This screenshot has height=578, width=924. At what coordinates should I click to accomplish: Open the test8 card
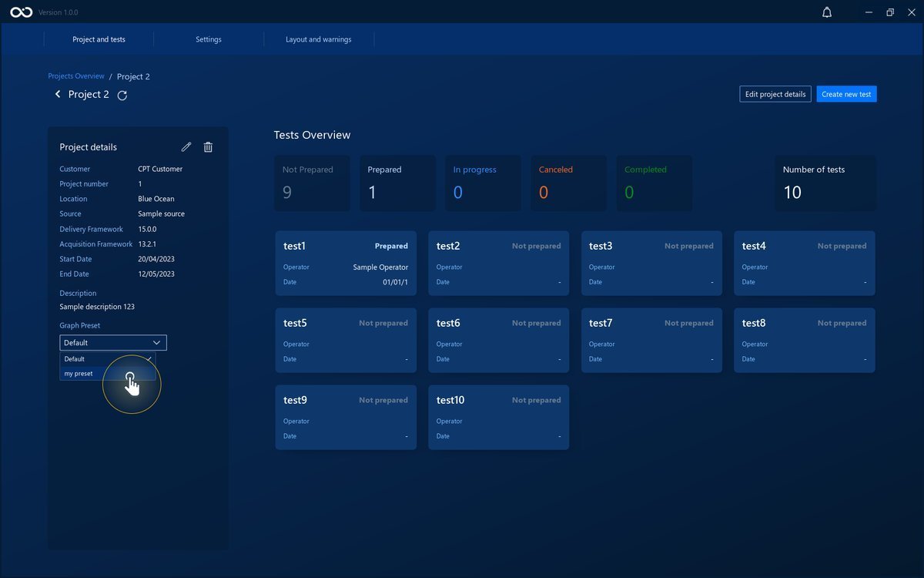(x=805, y=340)
